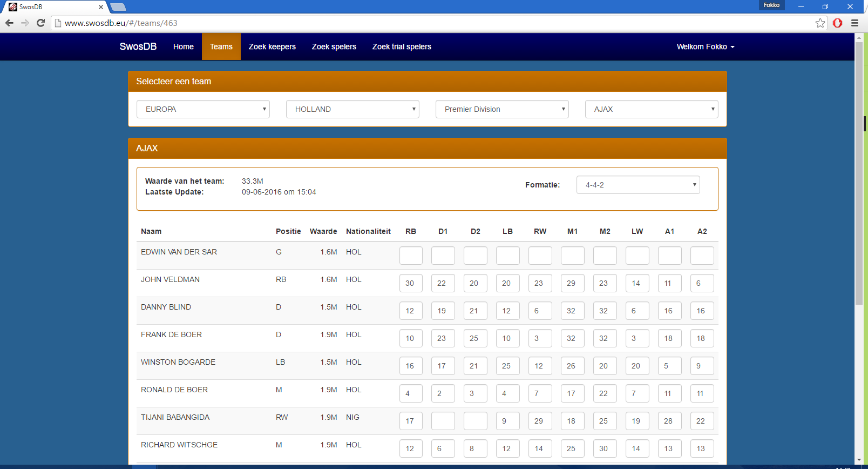Click the red Opera extension icon
868x469 pixels.
click(837, 23)
